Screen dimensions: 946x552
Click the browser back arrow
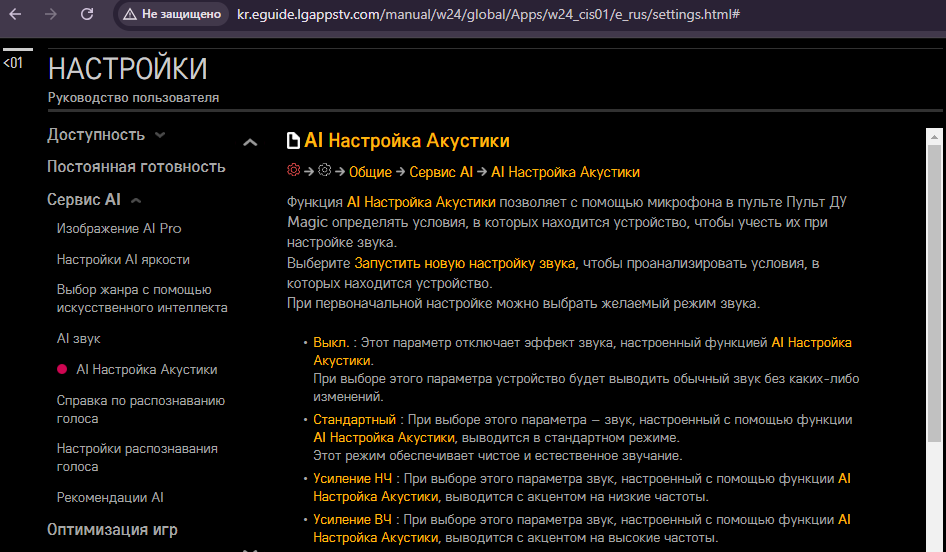[x=16, y=15]
